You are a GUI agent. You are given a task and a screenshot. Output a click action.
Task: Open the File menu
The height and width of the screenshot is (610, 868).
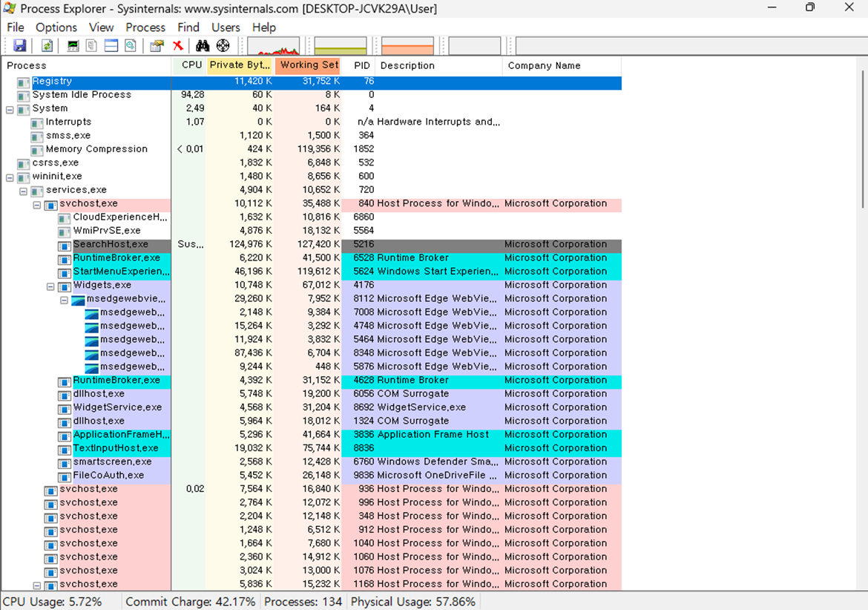(15, 27)
